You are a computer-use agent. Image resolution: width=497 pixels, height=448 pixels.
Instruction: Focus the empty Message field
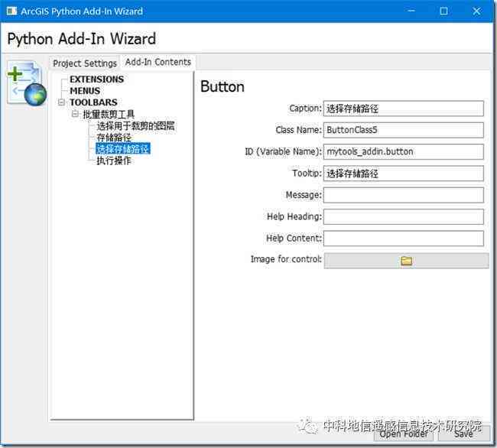(x=404, y=195)
